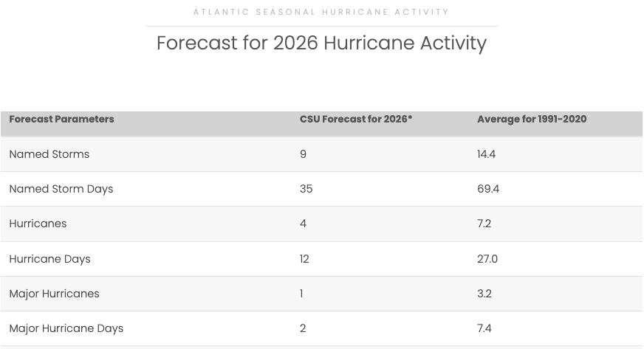Click the Named Storms average 14.4
644x349 pixels.
coord(486,154)
